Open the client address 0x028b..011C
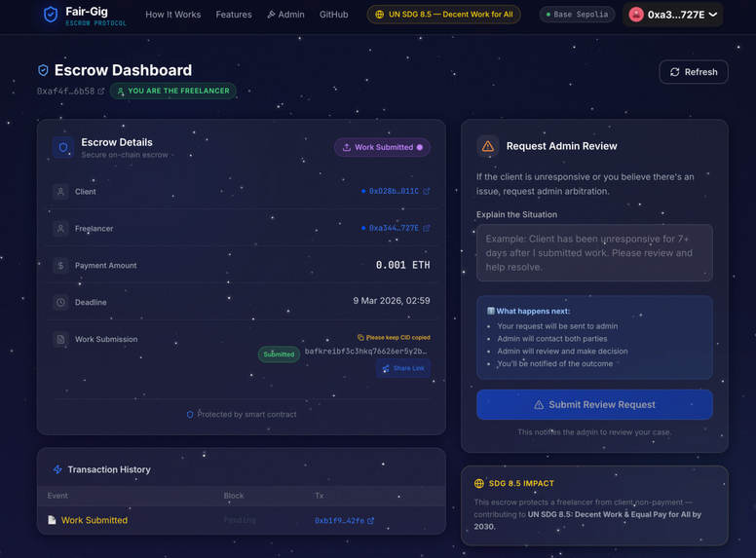Viewport: 756px width, 558px height. point(394,191)
